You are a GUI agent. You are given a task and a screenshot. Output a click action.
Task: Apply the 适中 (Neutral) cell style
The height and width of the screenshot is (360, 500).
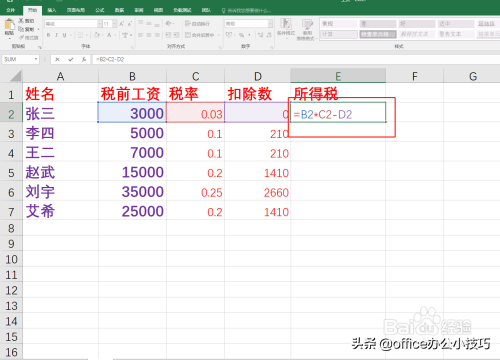coord(456,24)
